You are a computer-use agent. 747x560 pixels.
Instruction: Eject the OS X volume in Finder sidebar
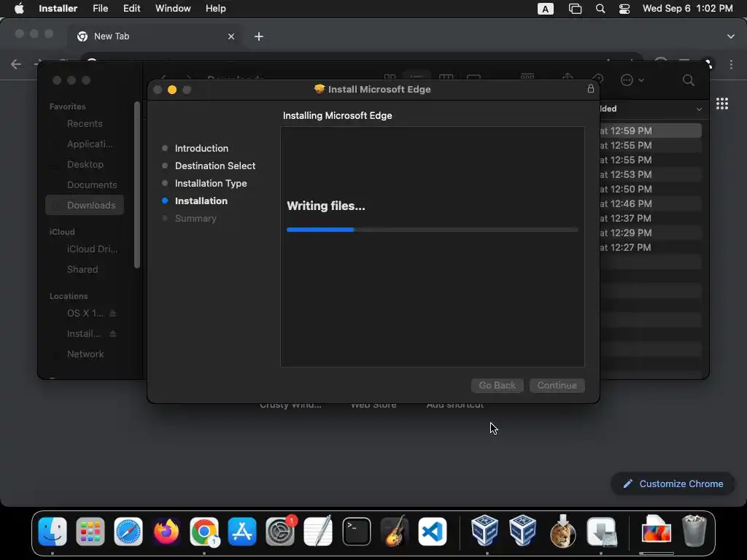pos(113,314)
